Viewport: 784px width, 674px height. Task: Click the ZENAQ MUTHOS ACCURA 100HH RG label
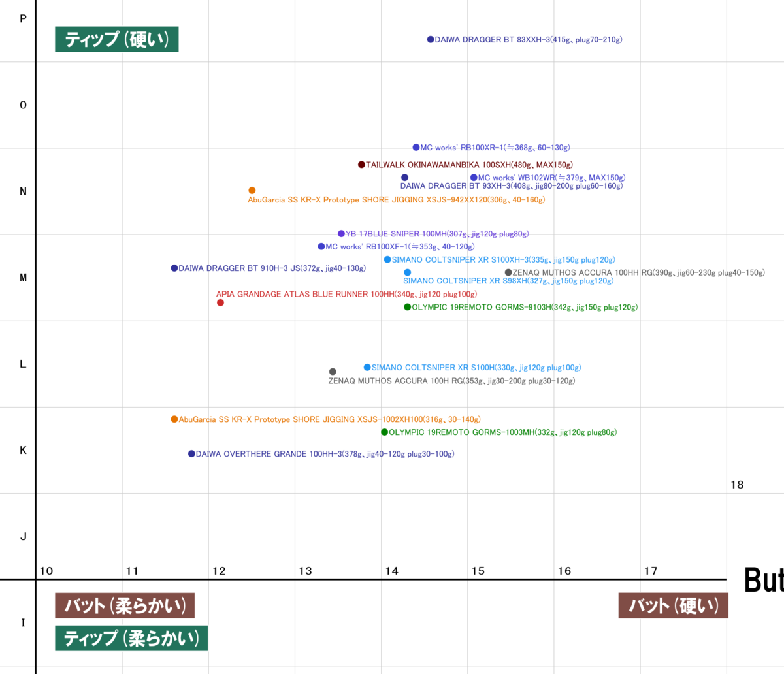pyautogui.click(x=638, y=273)
